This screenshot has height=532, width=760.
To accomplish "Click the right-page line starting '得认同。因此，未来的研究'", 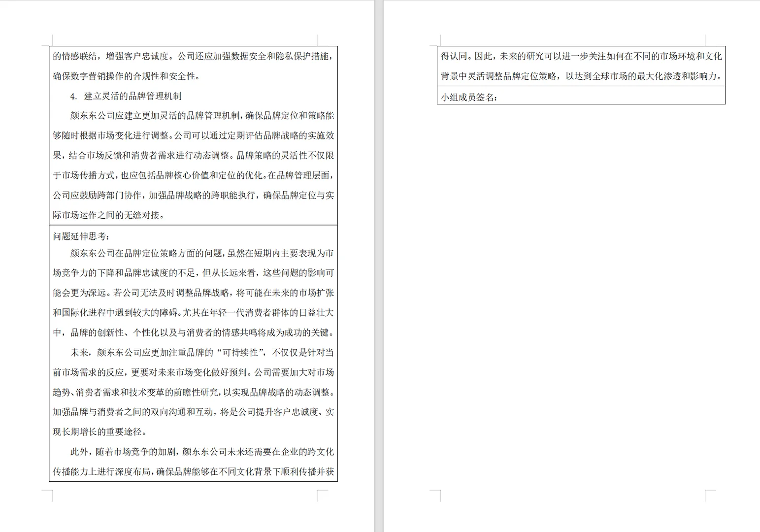I will coord(581,56).
